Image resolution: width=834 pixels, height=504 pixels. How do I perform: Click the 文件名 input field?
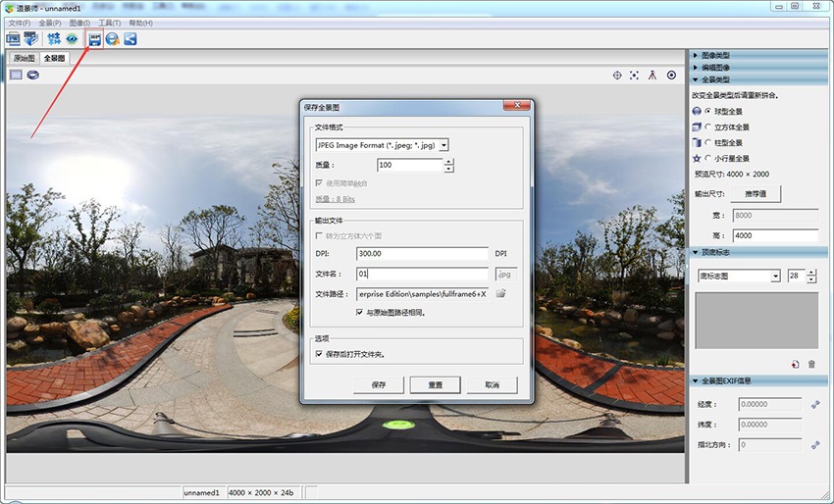pos(422,275)
